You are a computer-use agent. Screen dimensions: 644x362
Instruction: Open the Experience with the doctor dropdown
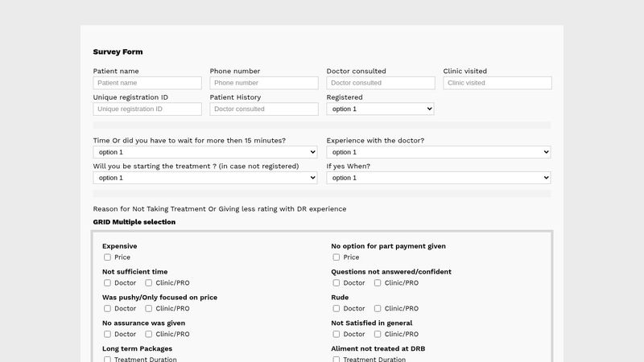(439, 152)
